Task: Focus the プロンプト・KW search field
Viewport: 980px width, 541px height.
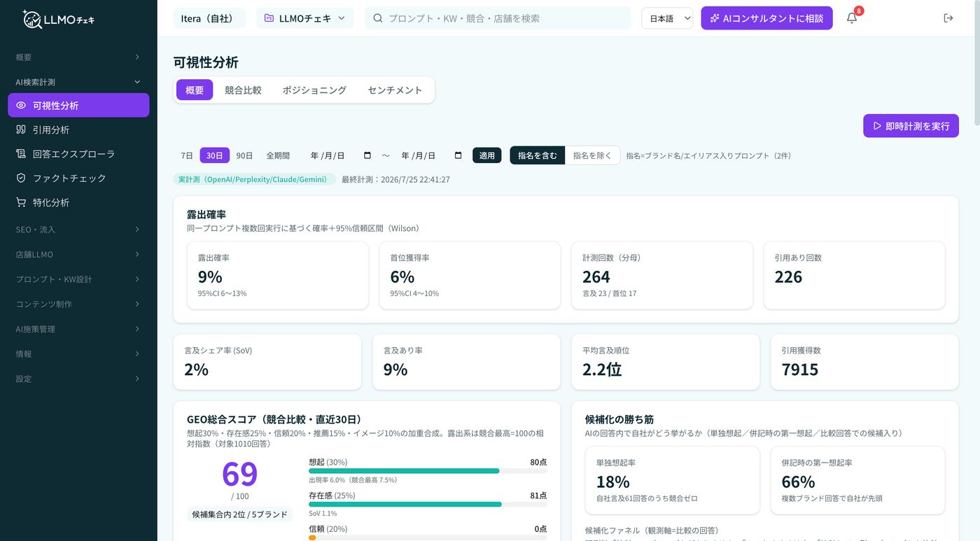Action: coord(499,18)
